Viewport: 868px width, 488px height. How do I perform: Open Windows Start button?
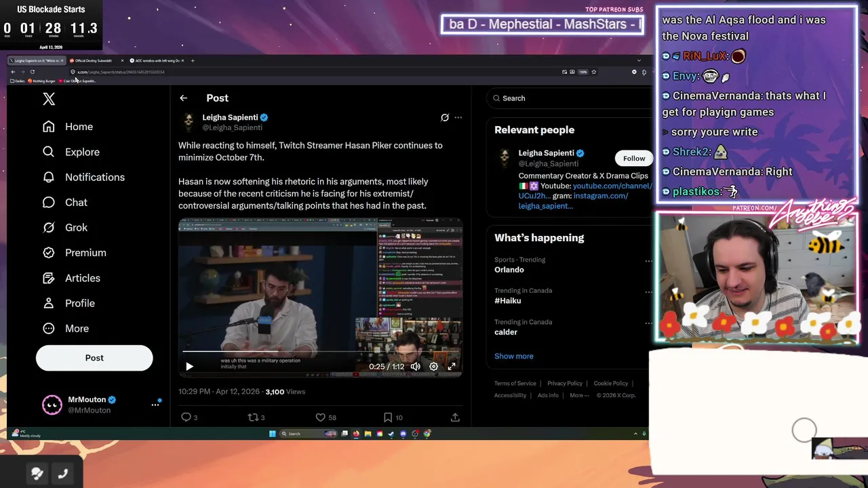(273, 434)
